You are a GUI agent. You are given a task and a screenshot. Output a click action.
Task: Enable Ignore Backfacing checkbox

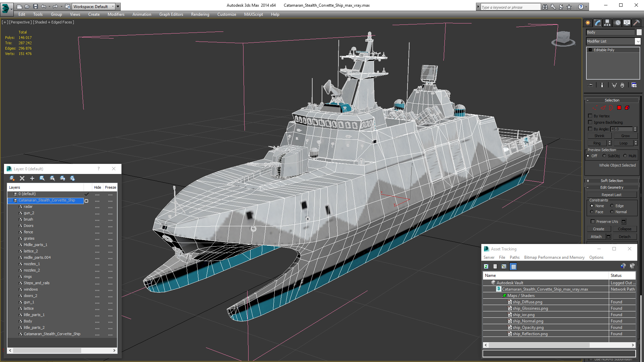coord(590,122)
